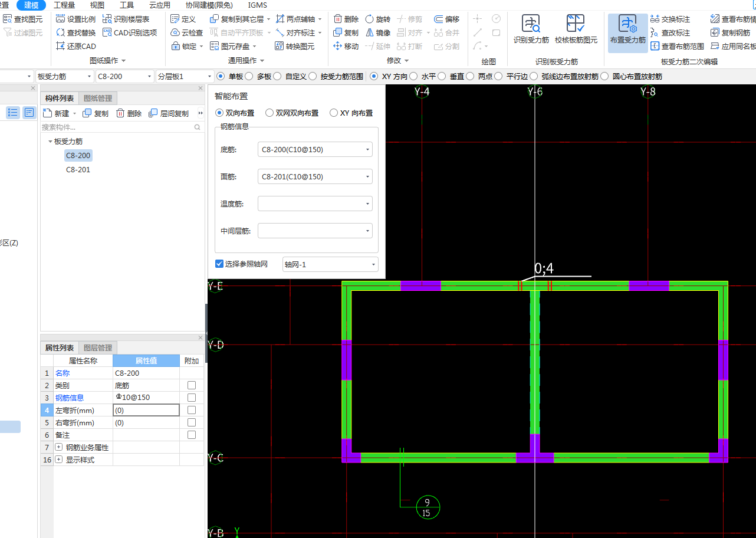Screen dimensions: 756x538
Task: Select the 旋转 tool
Action: 377,19
